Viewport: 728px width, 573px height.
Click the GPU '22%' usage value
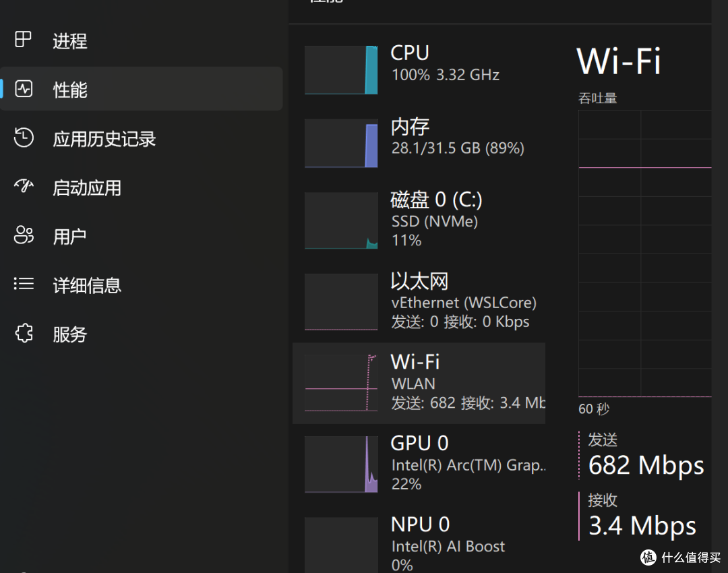point(406,484)
